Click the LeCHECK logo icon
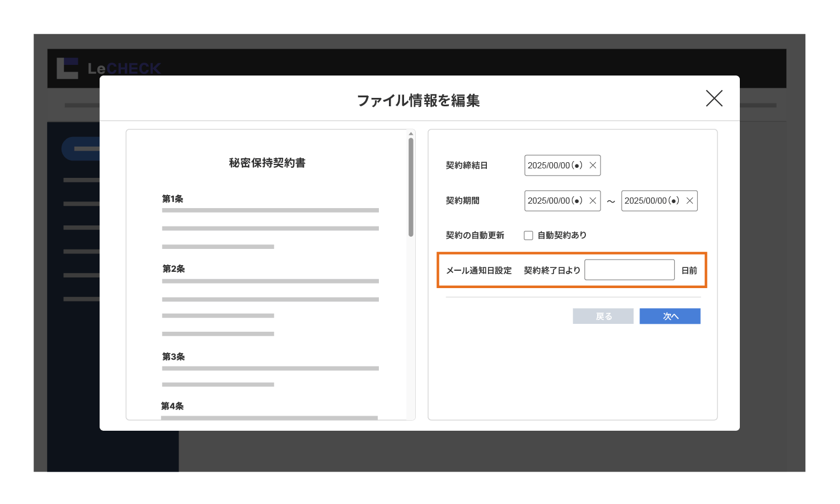Viewport: 840px width, 504px height. [67, 67]
